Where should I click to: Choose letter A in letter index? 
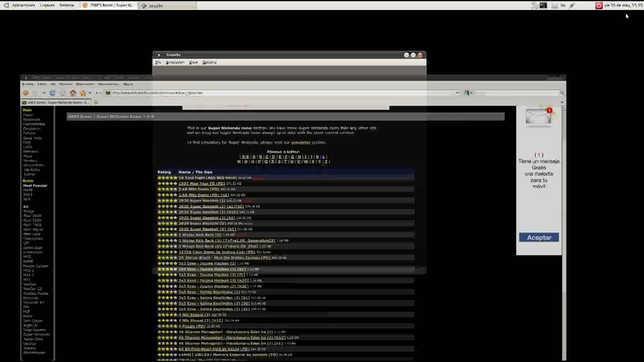[254, 156]
